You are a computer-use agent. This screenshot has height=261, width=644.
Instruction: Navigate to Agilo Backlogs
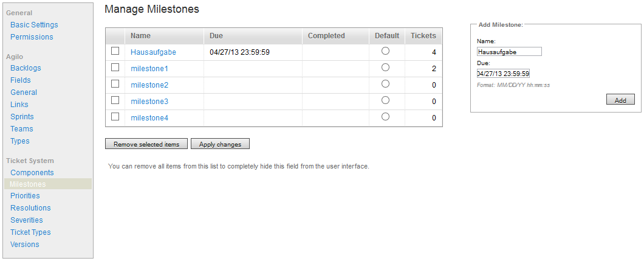(26, 68)
